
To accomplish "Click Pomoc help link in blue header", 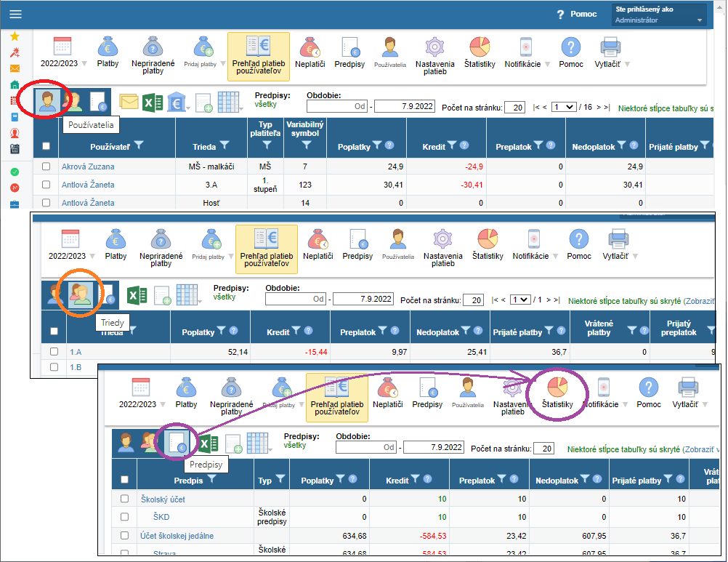I will [x=577, y=15].
